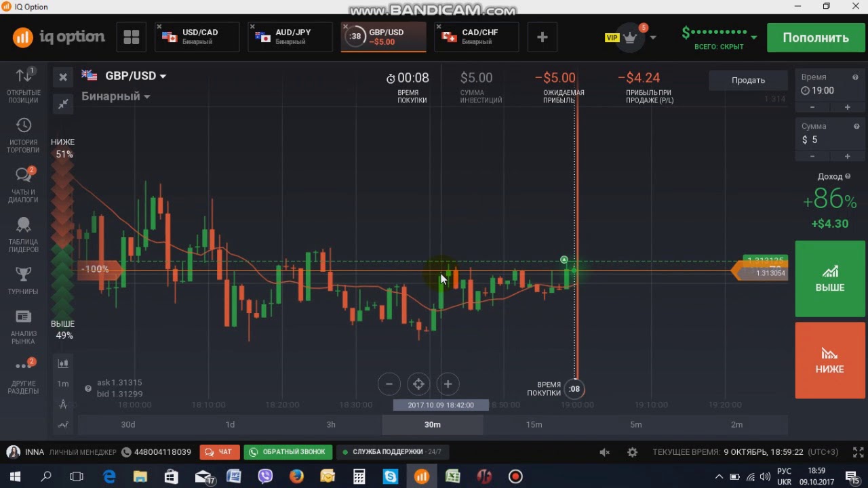Viewport: 868px width, 488px height.
Task: Open Excel from Windows taskbar
Action: pos(453,476)
